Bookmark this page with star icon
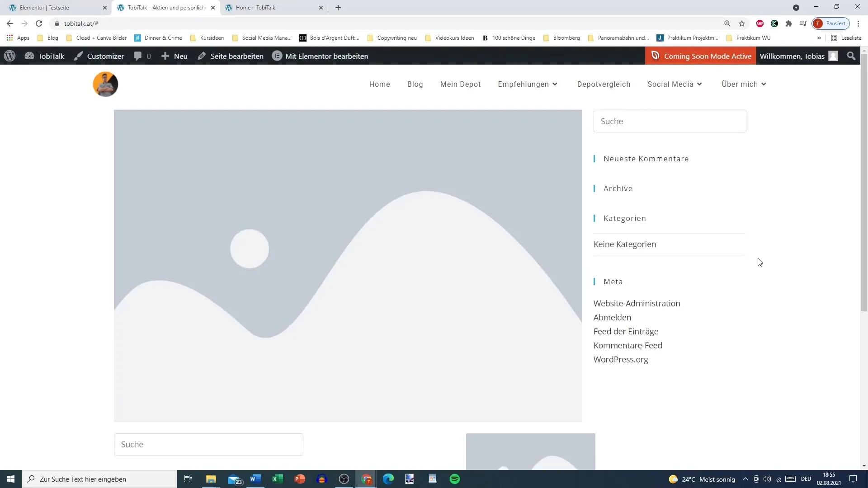Screen dimensions: 868x488 point(741,23)
